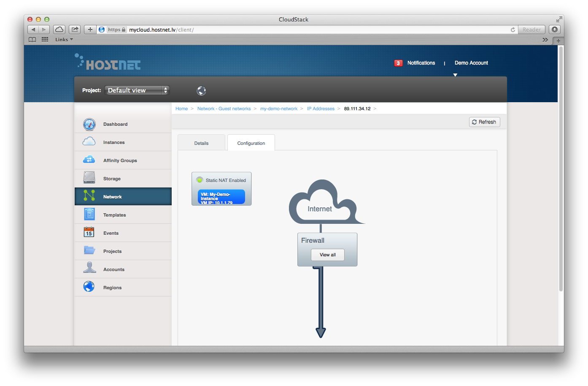The height and width of the screenshot is (386, 588).
Task: Click the red notifications count badge
Action: click(398, 63)
